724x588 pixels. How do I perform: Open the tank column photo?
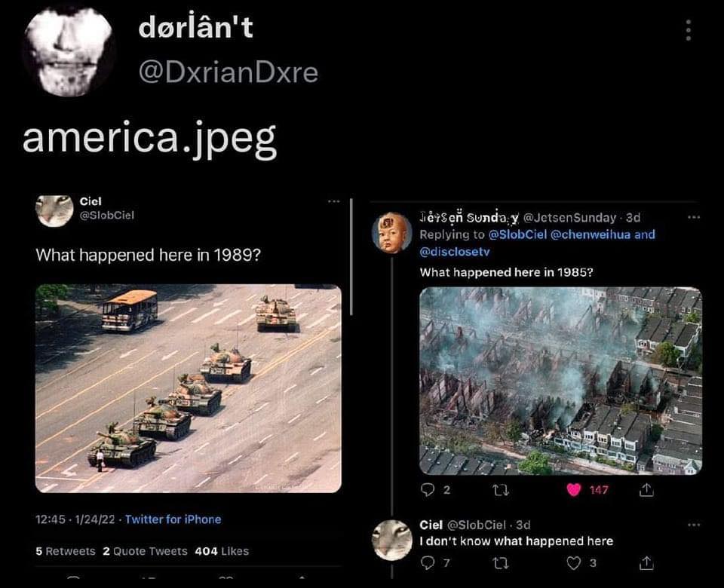189,388
